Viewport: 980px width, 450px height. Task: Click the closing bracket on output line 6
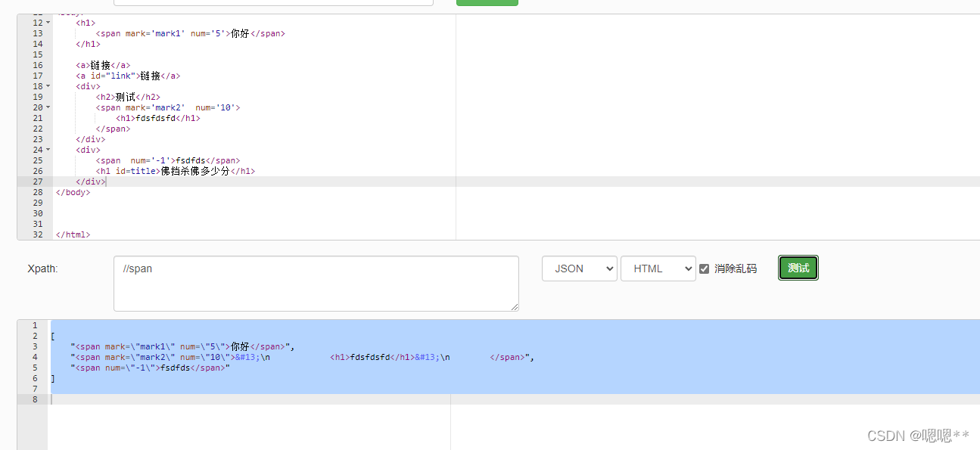click(53, 378)
